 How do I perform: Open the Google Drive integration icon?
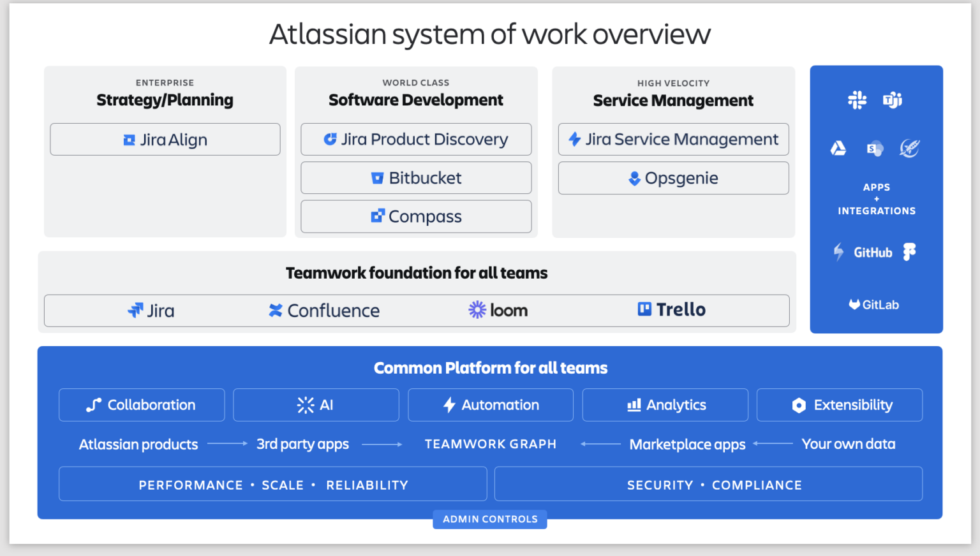[x=838, y=148]
